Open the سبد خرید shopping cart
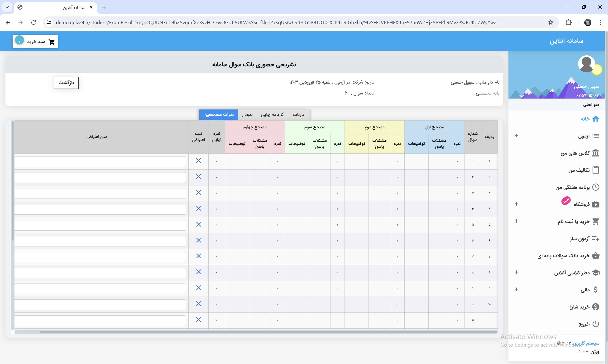The width and height of the screenshot is (608, 364). pos(35,41)
